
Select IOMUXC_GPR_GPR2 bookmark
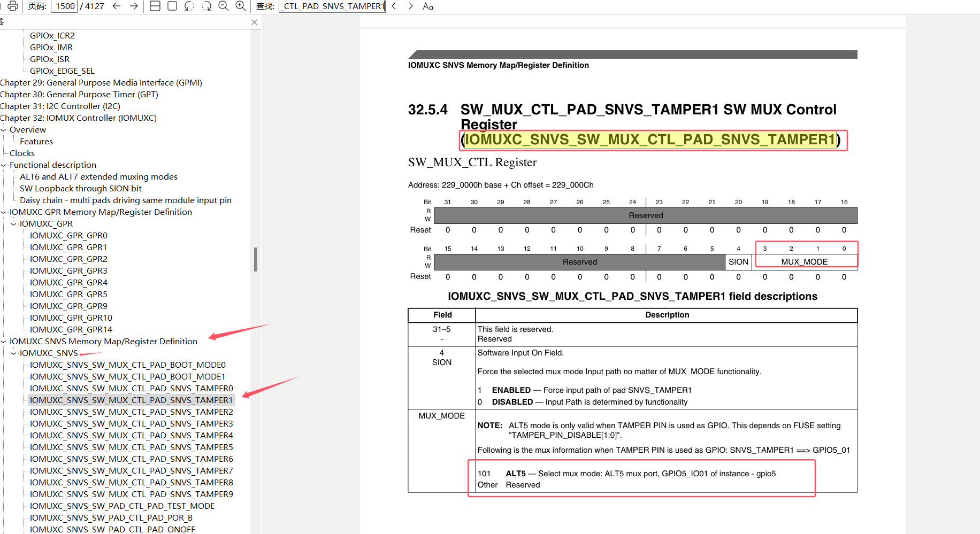[x=68, y=259]
